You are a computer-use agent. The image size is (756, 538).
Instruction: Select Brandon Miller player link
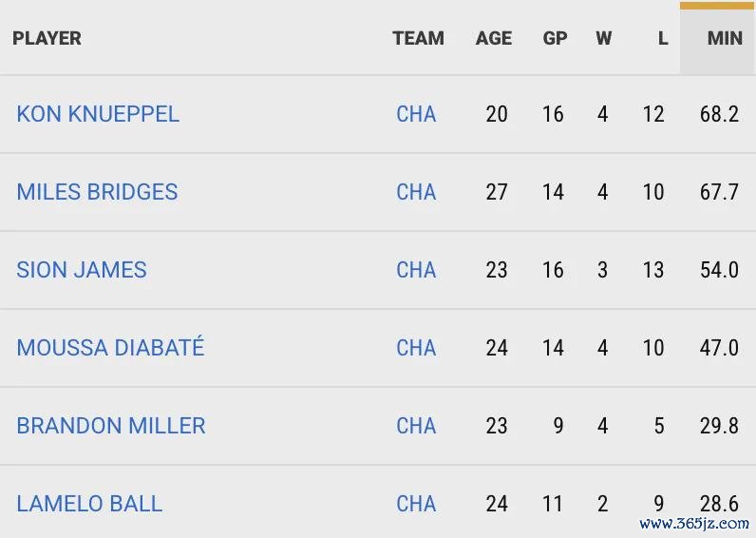(111, 426)
